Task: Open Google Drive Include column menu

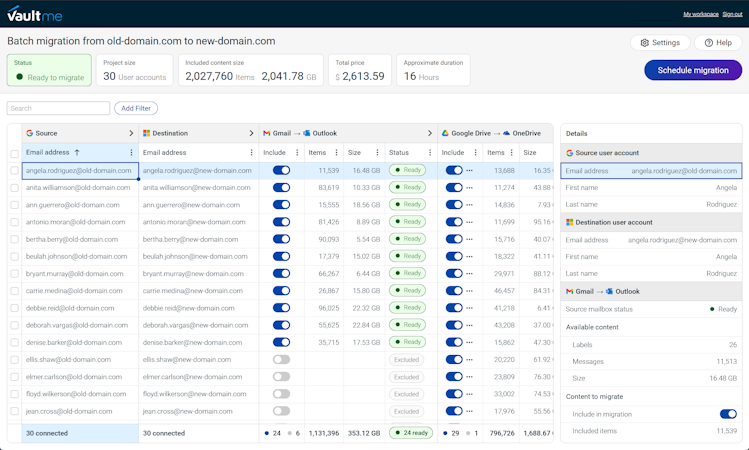Action: tap(475, 152)
